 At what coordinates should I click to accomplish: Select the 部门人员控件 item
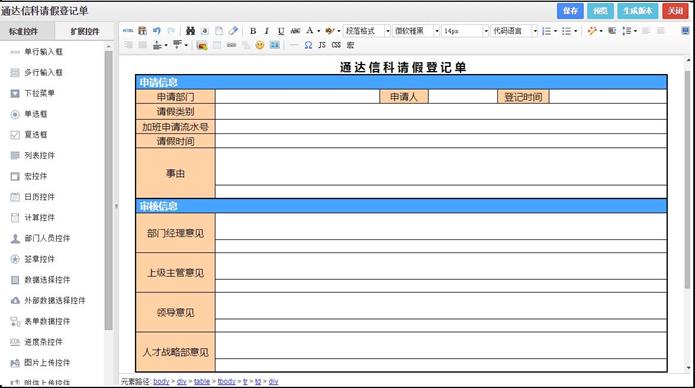point(47,238)
